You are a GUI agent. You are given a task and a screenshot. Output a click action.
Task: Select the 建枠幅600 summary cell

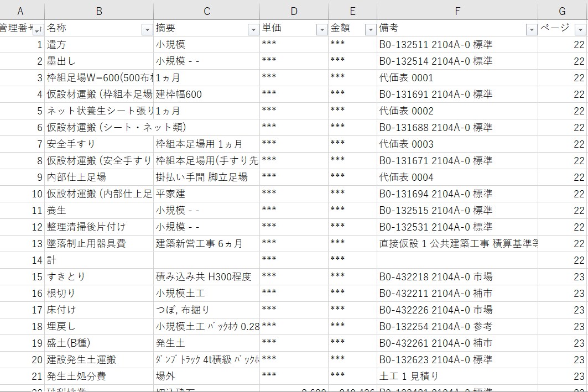(x=207, y=94)
